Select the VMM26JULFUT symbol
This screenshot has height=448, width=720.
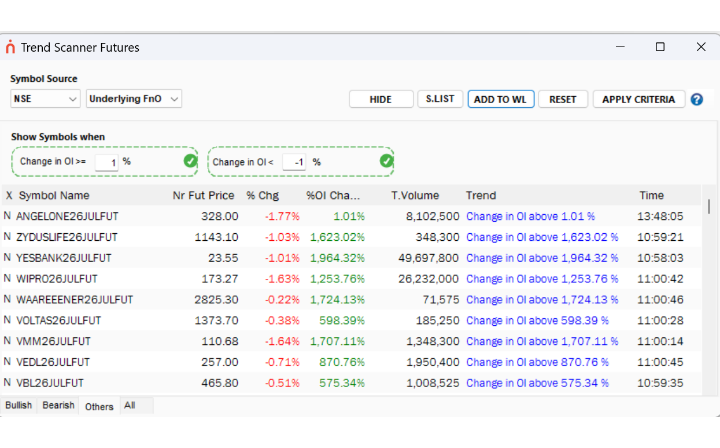pos(53,341)
